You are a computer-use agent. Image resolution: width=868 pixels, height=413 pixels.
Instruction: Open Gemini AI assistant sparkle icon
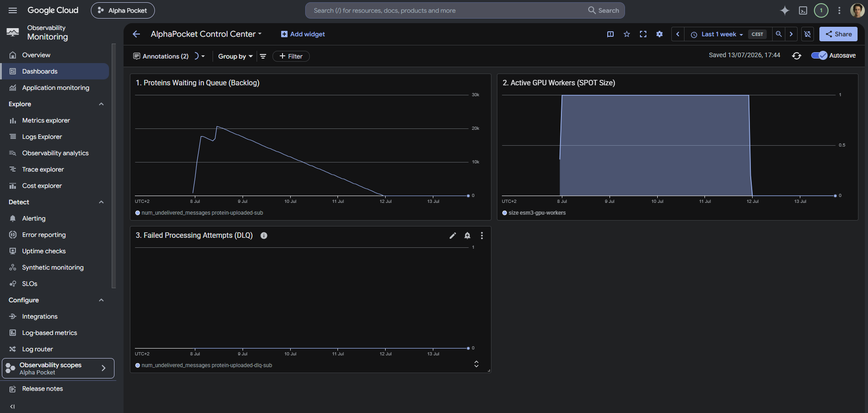pos(785,10)
